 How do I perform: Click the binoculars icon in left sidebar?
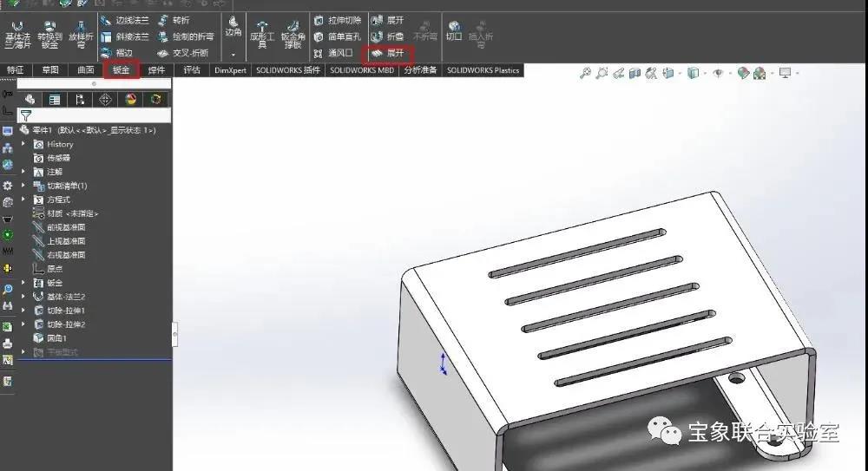click(x=8, y=305)
